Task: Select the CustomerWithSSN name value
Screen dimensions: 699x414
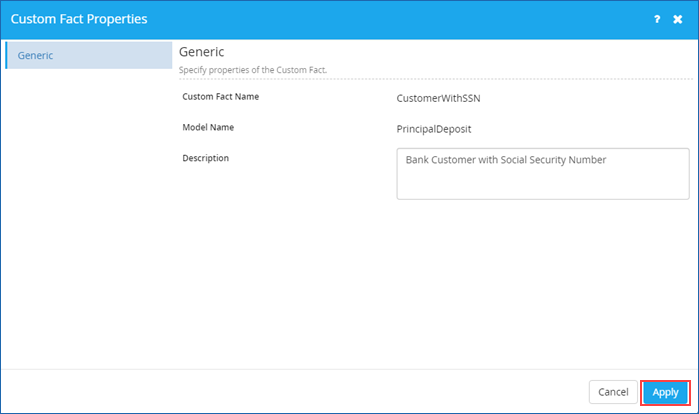Action: coord(438,98)
